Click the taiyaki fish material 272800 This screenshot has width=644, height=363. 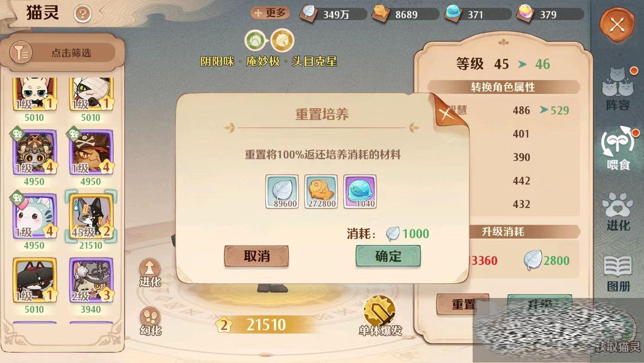(321, 191)
